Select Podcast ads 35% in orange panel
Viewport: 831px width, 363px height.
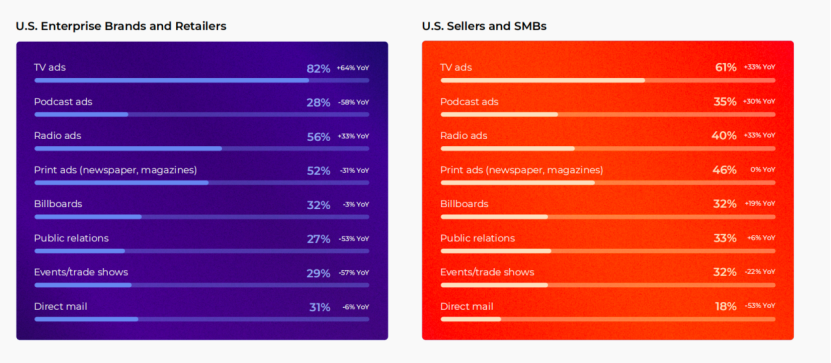[725, 102]
